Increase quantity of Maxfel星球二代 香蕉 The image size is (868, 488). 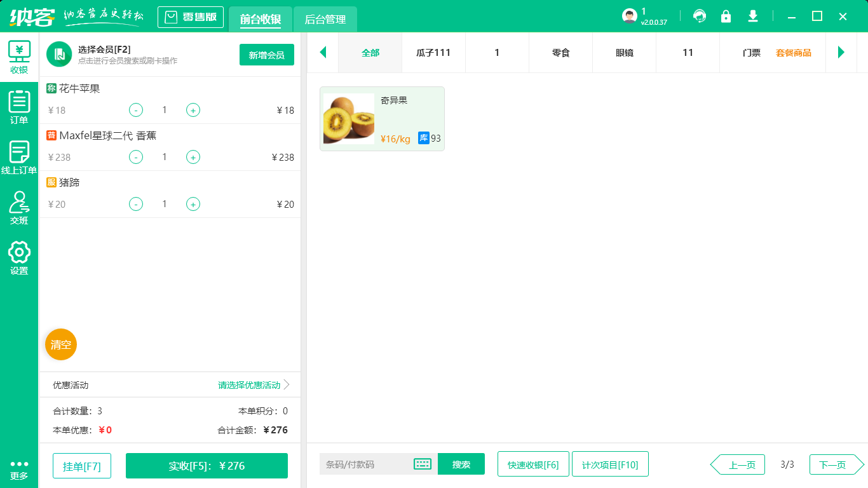(x=193, y=157)
